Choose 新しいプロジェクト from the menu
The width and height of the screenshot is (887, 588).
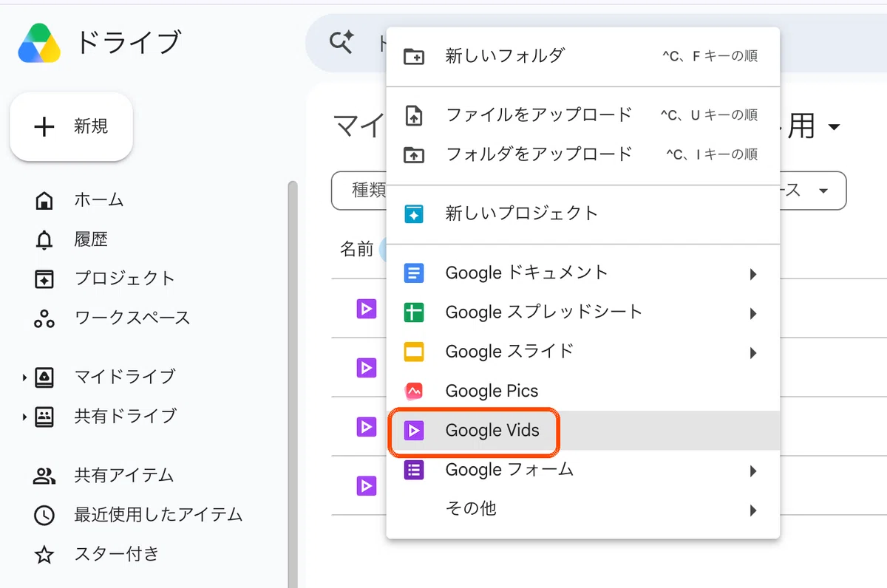582,213
